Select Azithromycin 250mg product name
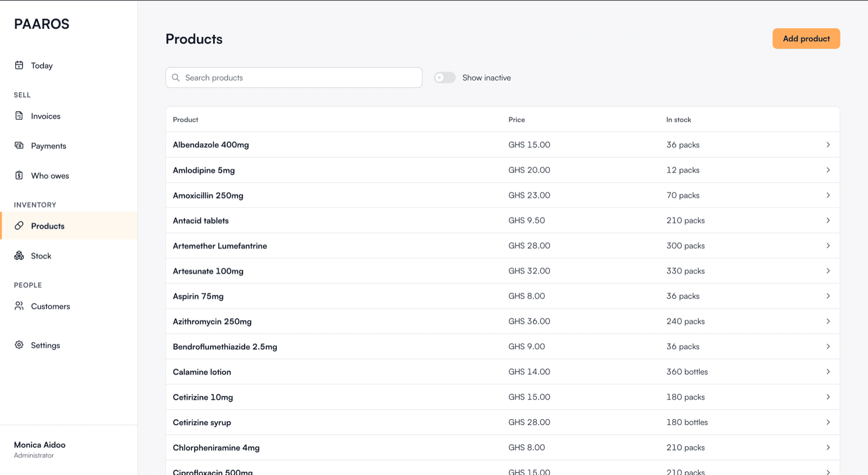Viewport: 868px width, 475px height. click(x=212, y=322)
